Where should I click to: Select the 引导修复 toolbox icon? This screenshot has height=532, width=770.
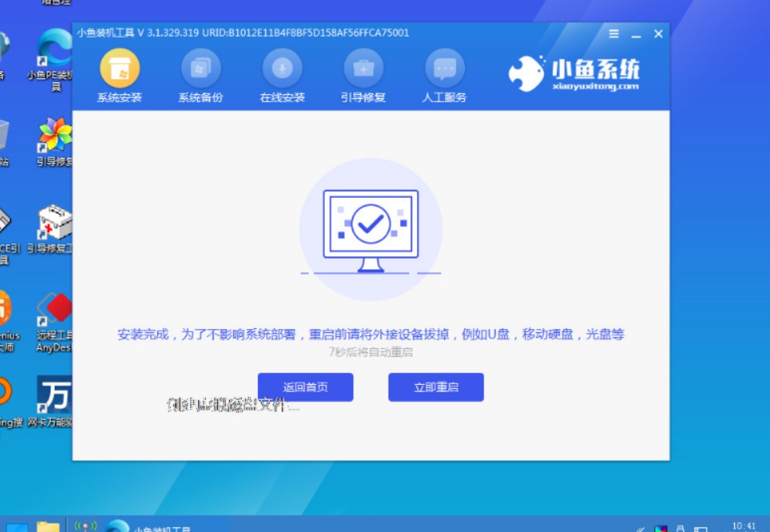coord(363,69)
